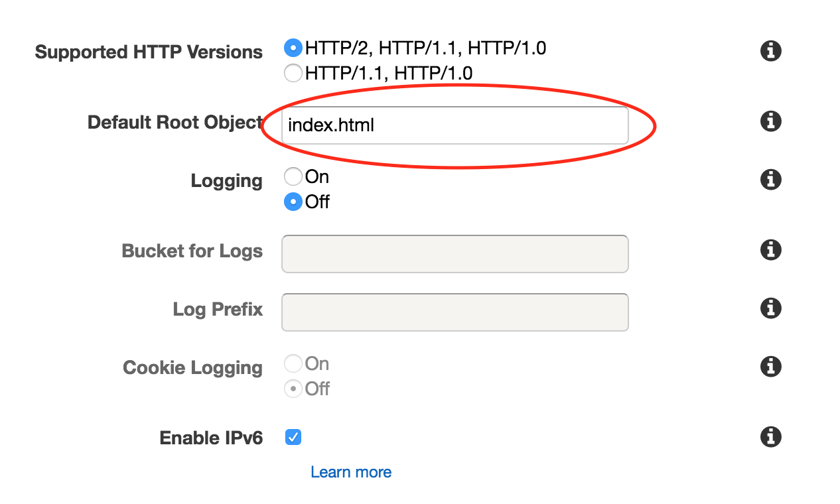Click into the Log Prefix field
The height and width of the screenshot is (504, 840).
(x=455, y=312)
